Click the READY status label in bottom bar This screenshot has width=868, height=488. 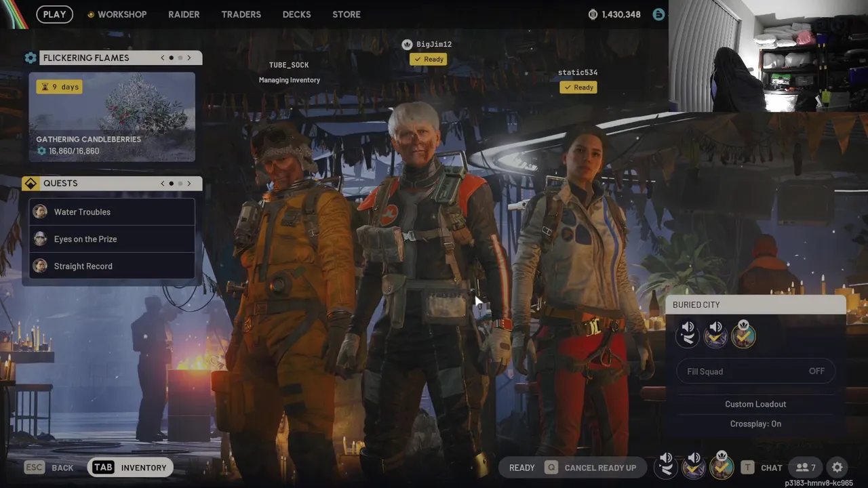click(522, 468)
